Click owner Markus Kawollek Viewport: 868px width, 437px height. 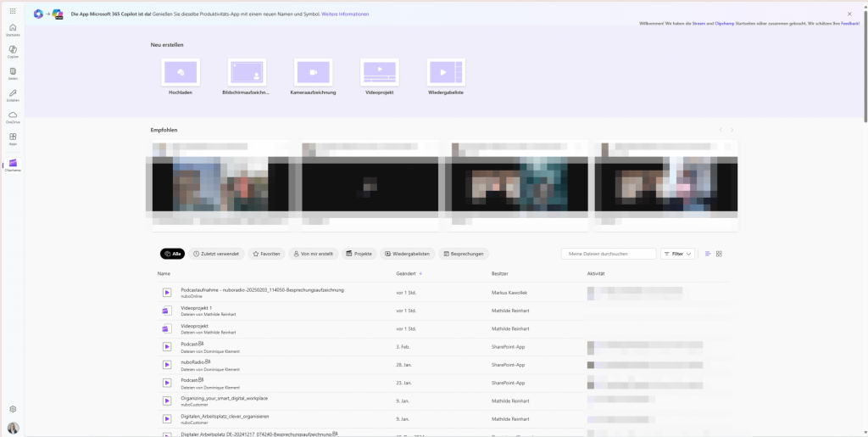click(510, 293)
